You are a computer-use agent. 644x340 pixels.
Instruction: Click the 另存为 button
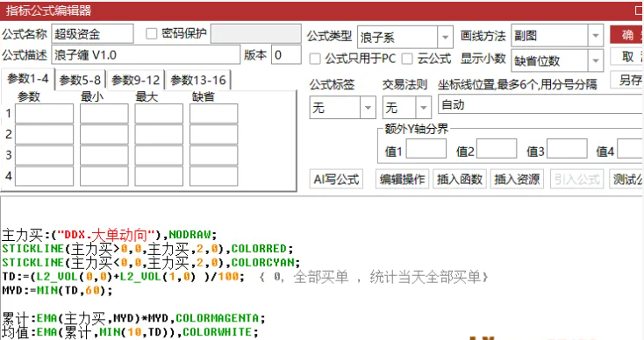click(x=626, y=80)
